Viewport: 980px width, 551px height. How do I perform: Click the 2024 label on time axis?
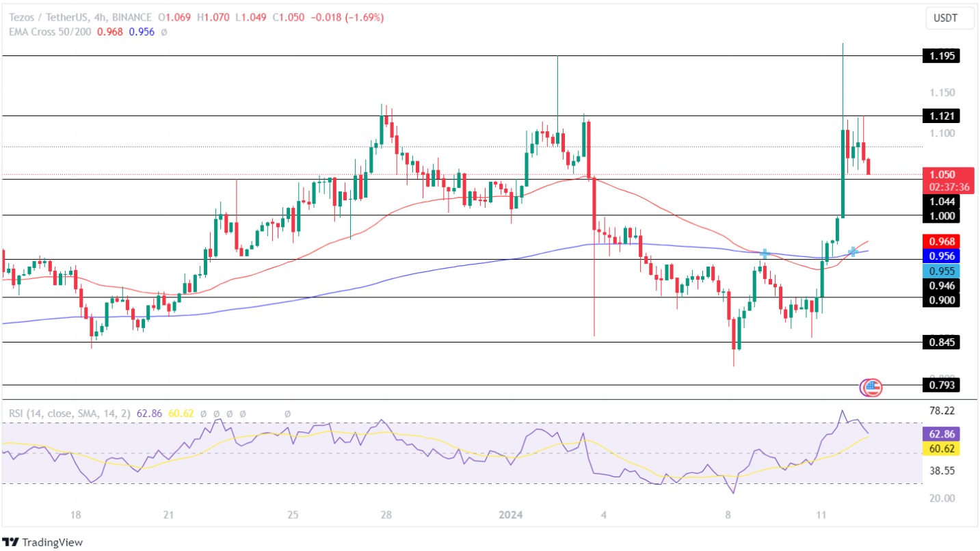coord(512,514)
